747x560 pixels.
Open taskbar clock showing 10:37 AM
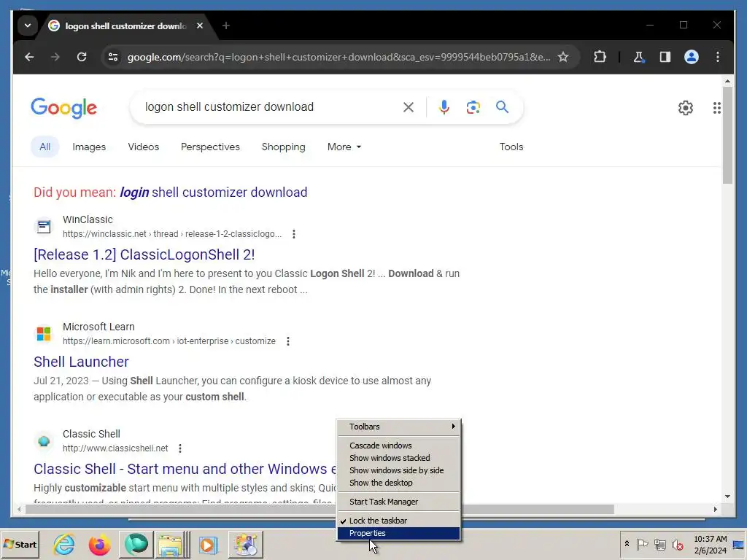click(x=710, y=544)
